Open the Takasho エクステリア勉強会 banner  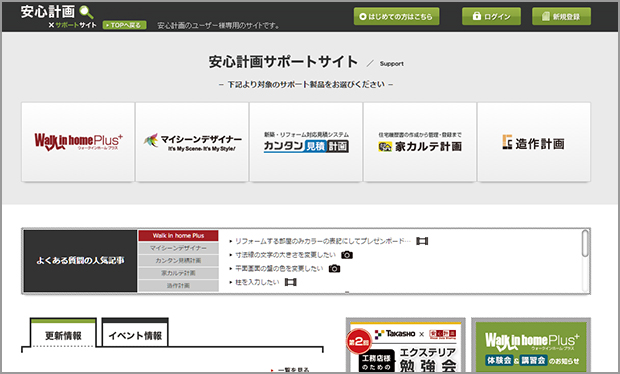(405, 346)
